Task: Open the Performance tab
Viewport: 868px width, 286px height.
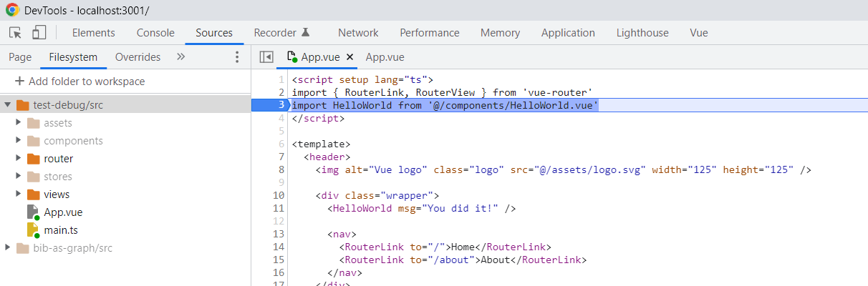Action: pyautogui.click(x=430, y=33)
